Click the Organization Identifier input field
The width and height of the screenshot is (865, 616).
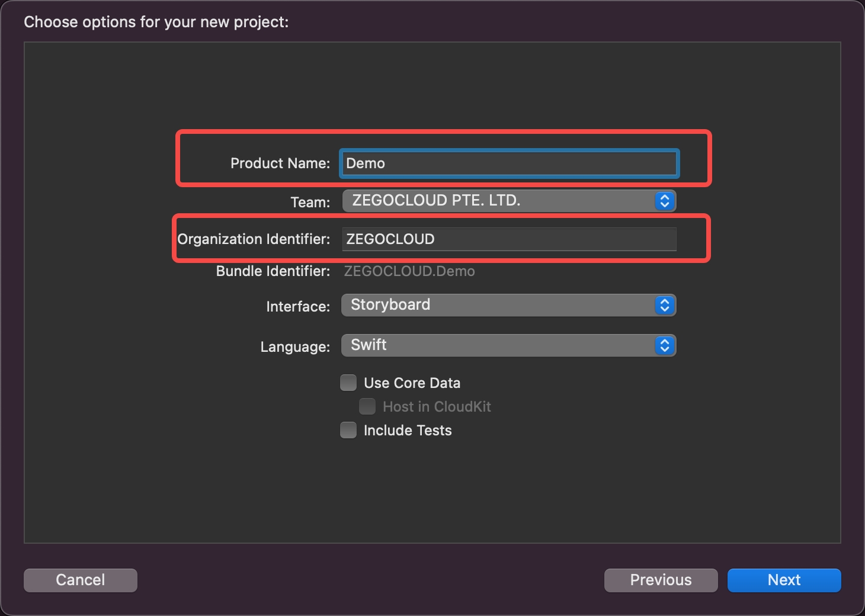click(508, 239)
